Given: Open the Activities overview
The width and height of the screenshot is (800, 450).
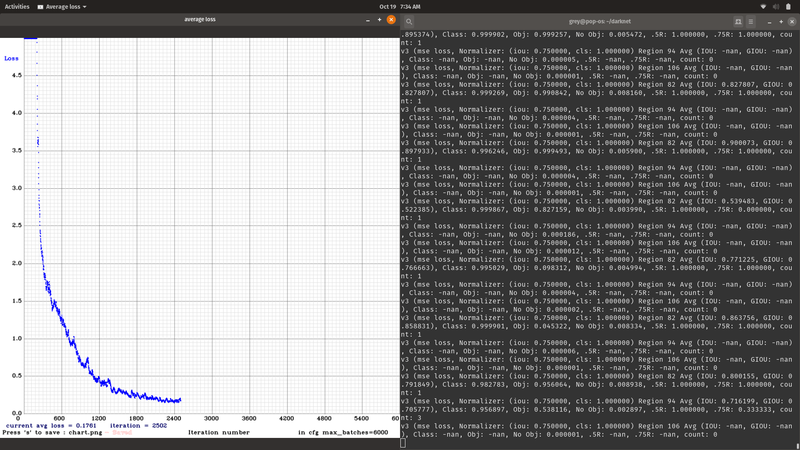Looking at the screenshot, I should [x=17, y=6].
